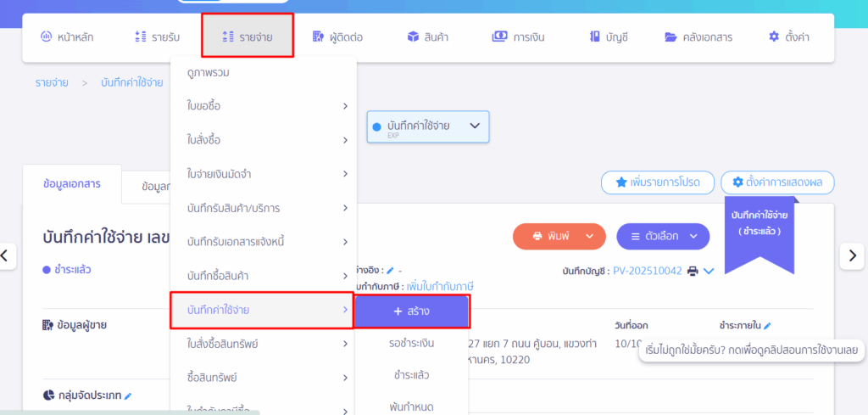The image size is (868, 415).
Task: Go to the previous document arrow
Action: click(6, 255)
